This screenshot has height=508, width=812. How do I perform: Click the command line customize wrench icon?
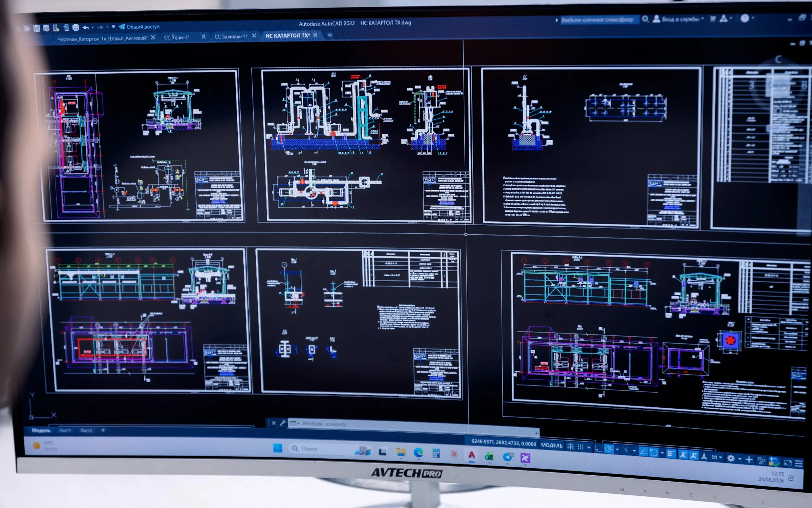(283, 423)
